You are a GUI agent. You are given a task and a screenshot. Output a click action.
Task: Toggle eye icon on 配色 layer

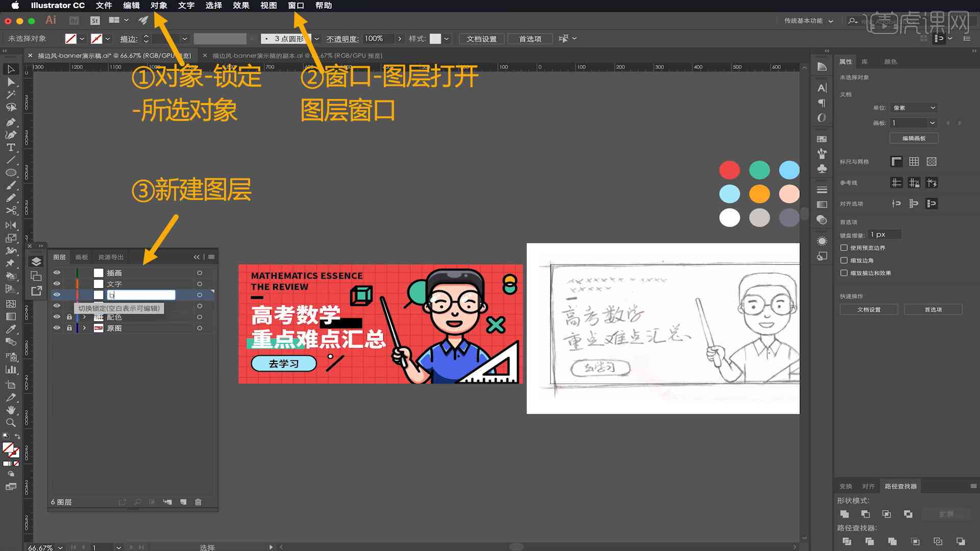57,317
